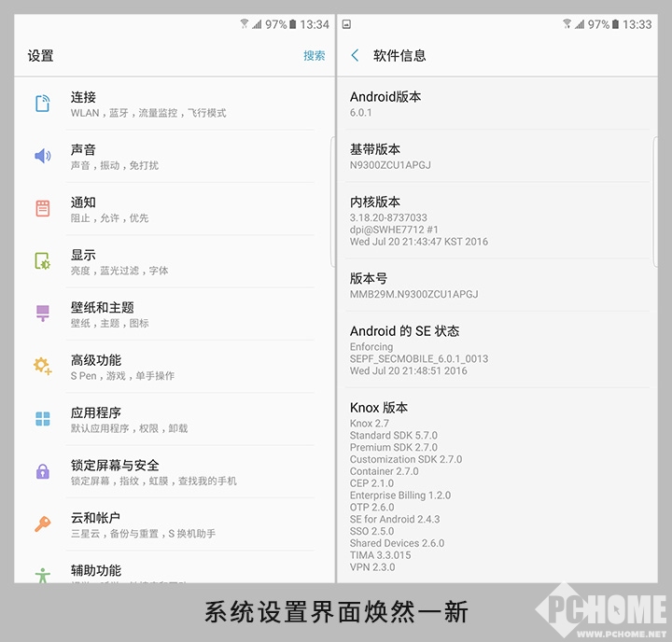Tap the 锁定屏幕与安全 lock icon
This screenshot has width=672, height=642.
pyautogui.click(x=43, y=471)
